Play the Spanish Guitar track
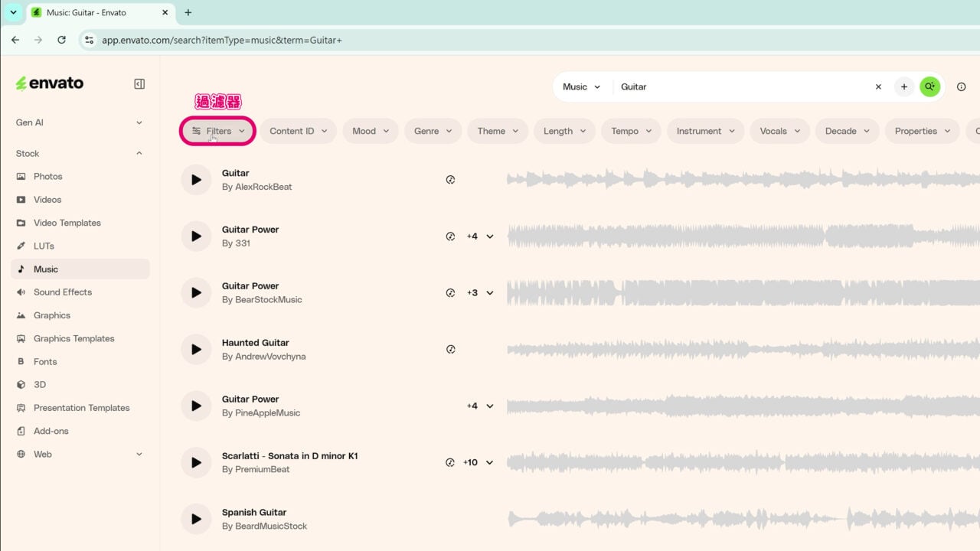Screen dimensions: 980x551 coord(196,519)
